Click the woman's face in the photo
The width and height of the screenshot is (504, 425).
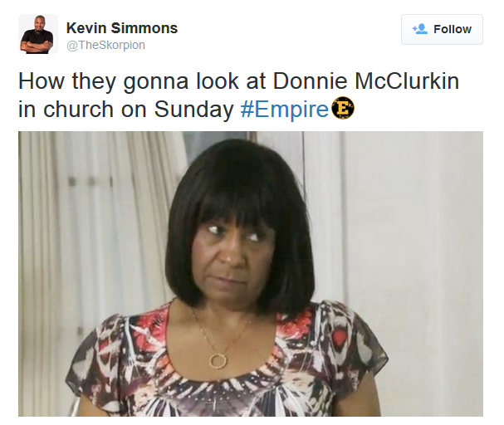pos(234,257)
